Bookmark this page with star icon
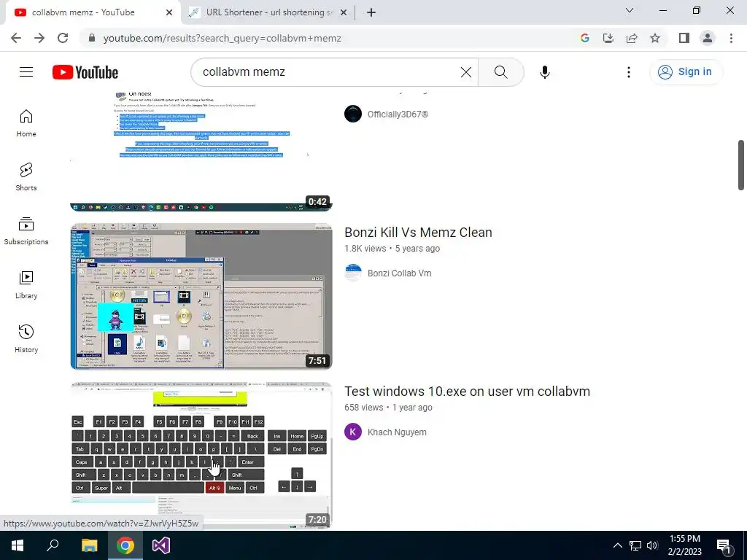 pyautogui.click(x=655, y=38)
